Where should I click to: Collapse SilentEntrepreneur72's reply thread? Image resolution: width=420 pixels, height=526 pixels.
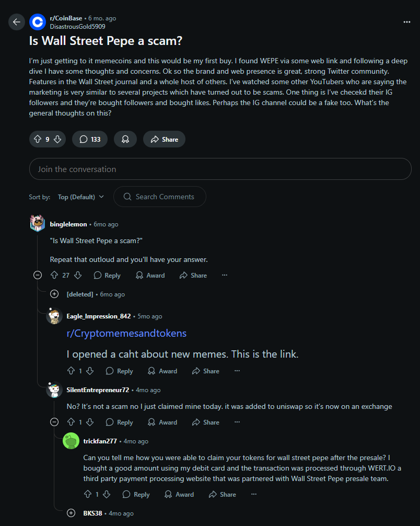pyautogui.click(x=54, y=422)
